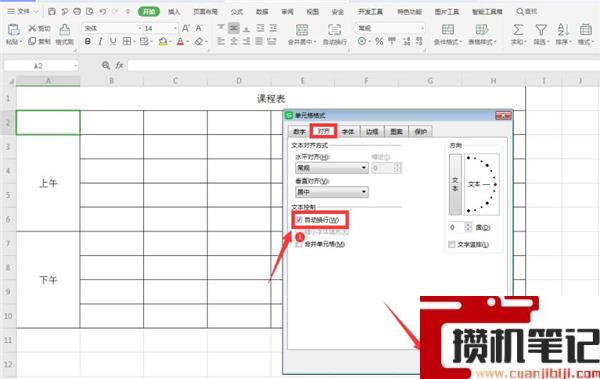Image resolution: width=600 pixels, height=379 pixels.
Task: Open the font size 14 dropdown
Action: [175, 28]
